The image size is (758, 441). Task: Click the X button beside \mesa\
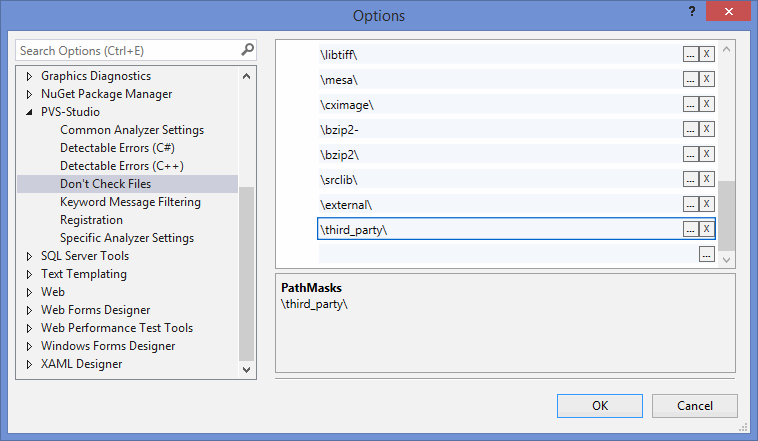pos(706,79)
